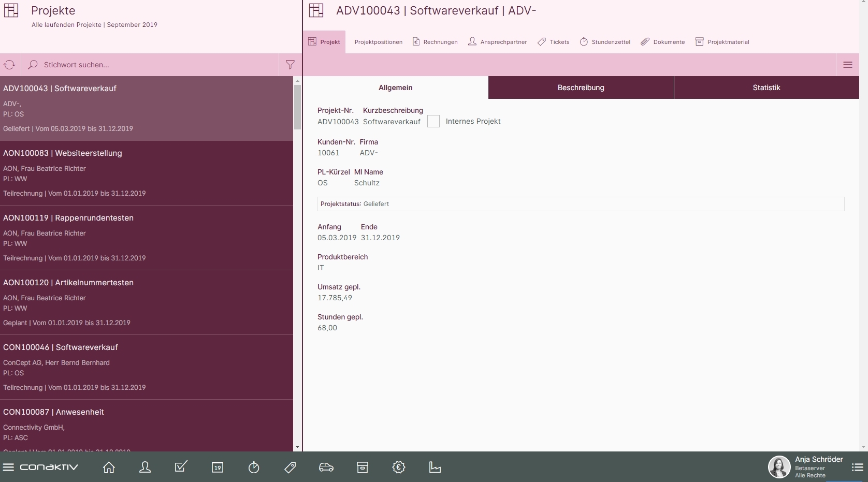Open the hamburger menu beside conaktiv logo

tap(8, 468)
